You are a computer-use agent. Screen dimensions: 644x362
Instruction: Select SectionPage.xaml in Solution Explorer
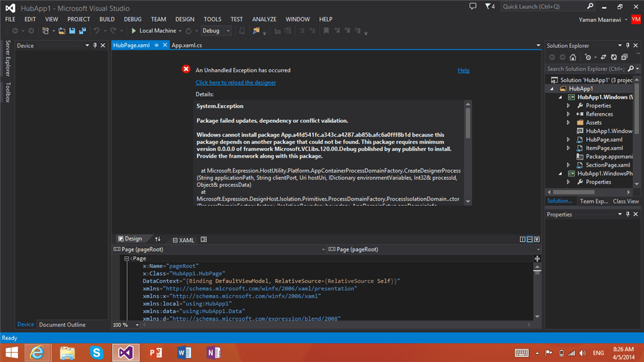pos(608,165)
